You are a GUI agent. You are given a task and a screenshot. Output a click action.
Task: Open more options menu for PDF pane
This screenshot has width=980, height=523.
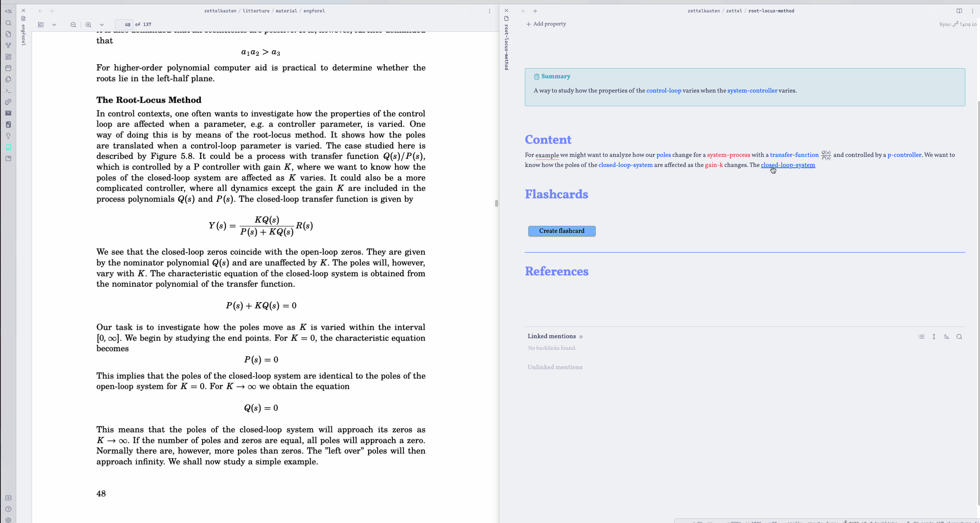point(489,11)
